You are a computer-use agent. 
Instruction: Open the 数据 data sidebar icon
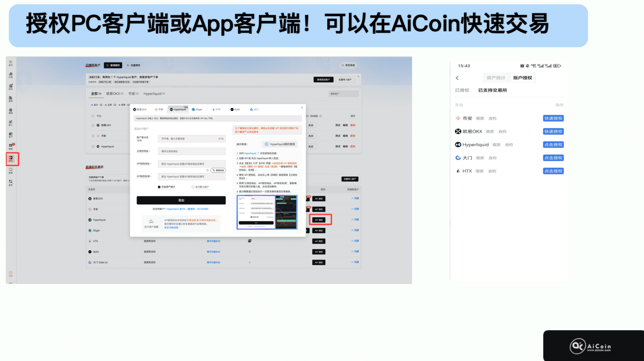pyautogui.click(x=11, y=171)
